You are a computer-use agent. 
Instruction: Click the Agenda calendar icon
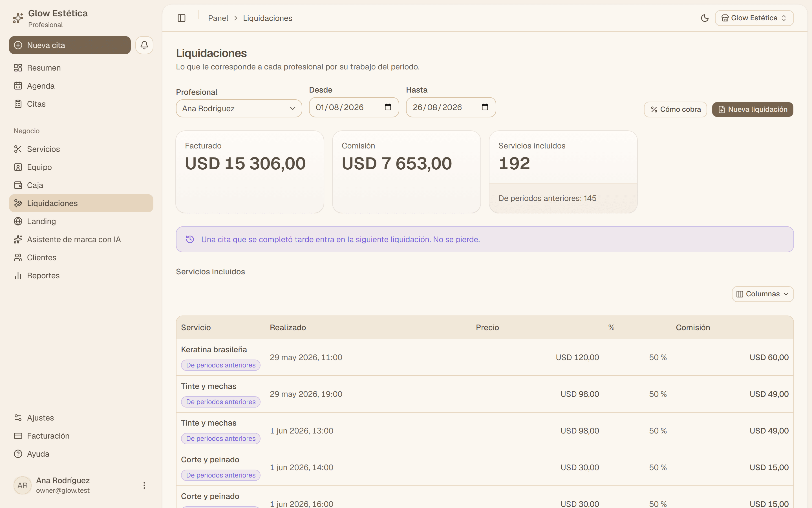(18, 86)
